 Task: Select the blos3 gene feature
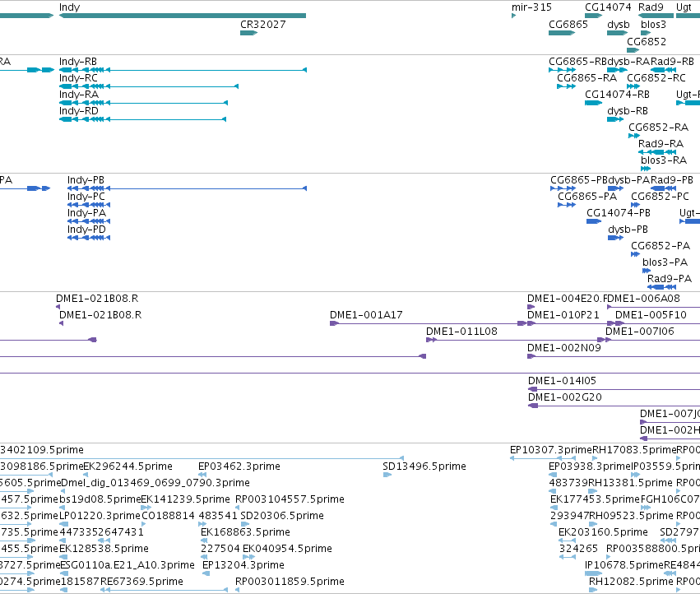click(x=646, y=33)
